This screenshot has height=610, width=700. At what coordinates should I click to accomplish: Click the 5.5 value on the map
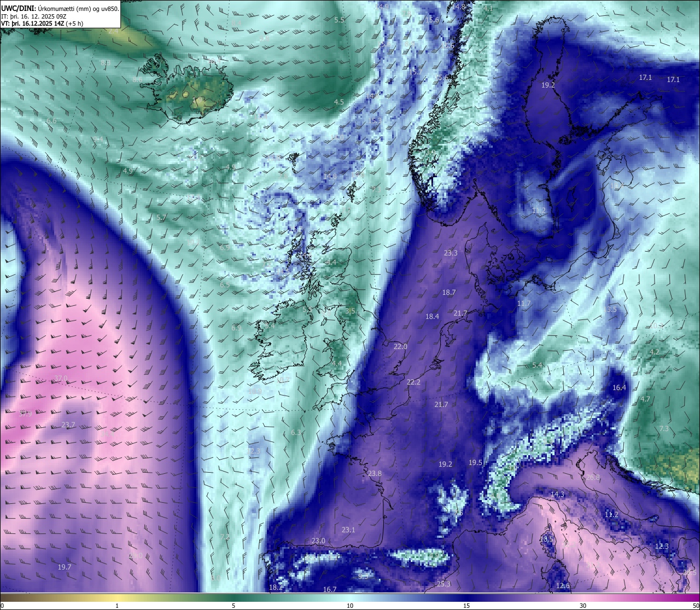[x=339, y=20]
